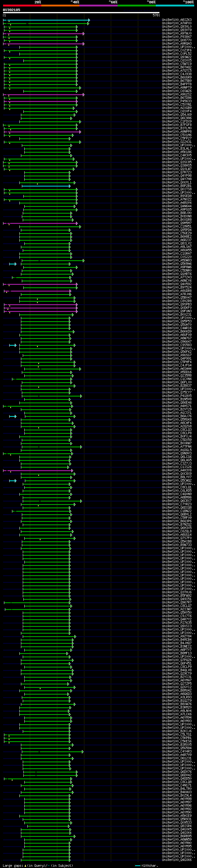Open the UniRef100_A9RQA3 hit label
Image resolution: width=197 pixels, height=868 pixels.
tap(176, 43)
